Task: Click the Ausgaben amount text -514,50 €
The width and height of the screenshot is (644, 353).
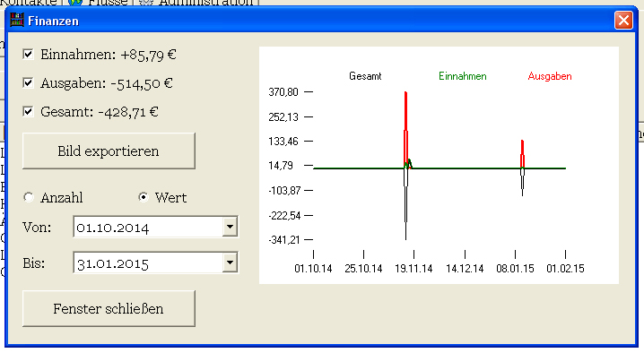Action: coord(142,83)
